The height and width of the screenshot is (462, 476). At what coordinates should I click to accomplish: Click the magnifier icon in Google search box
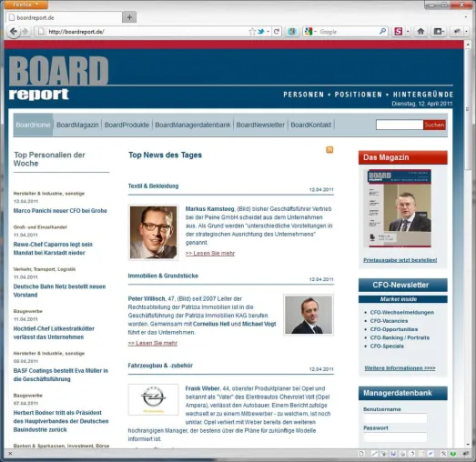[x=382, y=31]
